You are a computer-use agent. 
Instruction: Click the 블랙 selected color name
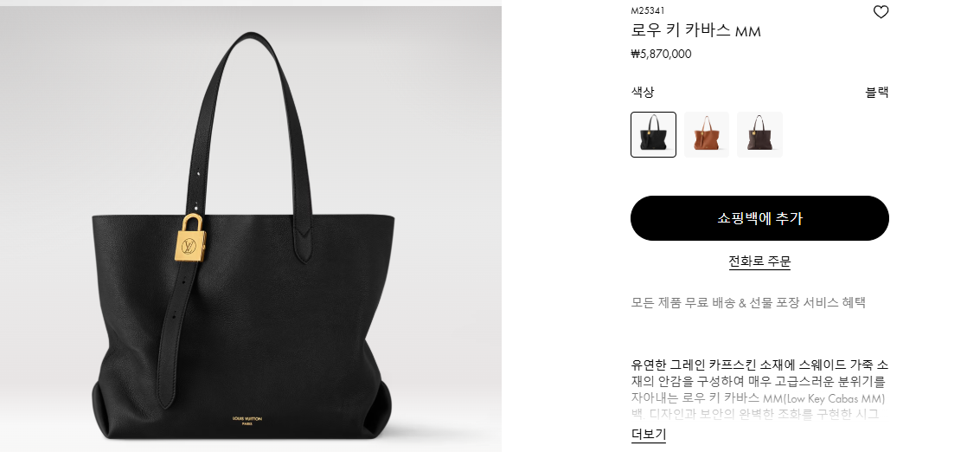877,92
